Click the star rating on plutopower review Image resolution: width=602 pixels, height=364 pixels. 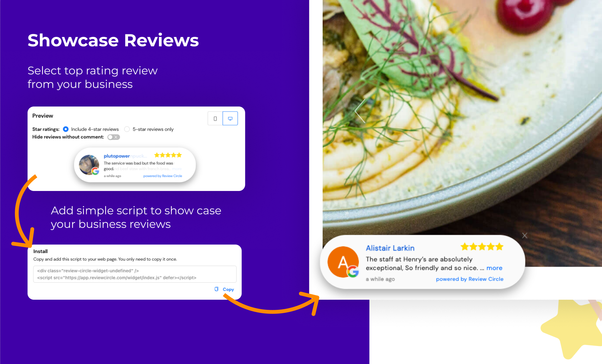[168, 155]
